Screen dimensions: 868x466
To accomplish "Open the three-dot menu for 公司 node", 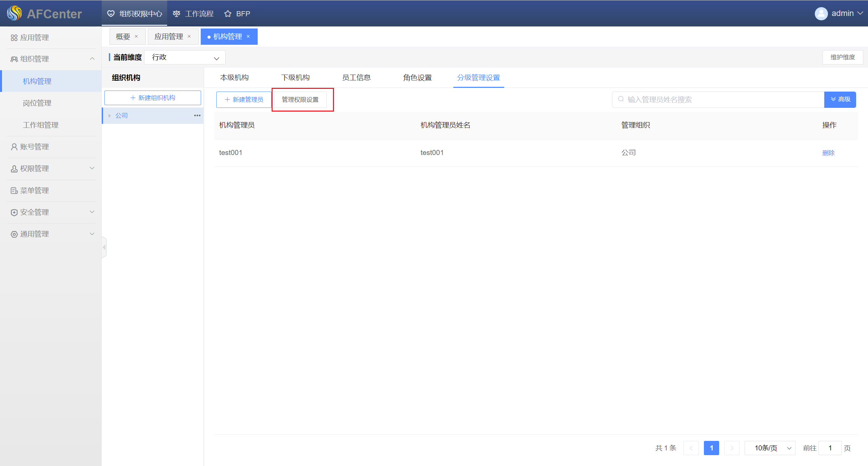I will pos(197,116).
